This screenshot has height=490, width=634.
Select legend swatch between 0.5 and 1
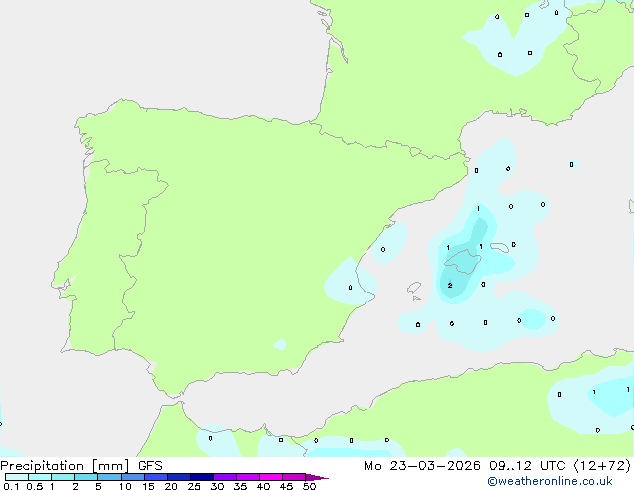[40, 477]
